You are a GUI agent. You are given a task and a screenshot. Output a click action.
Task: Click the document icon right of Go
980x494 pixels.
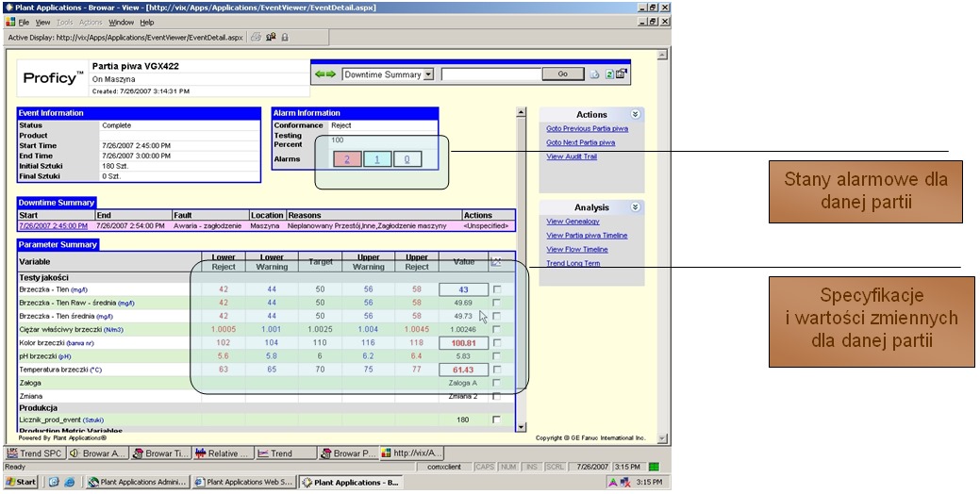pos(594,74)
